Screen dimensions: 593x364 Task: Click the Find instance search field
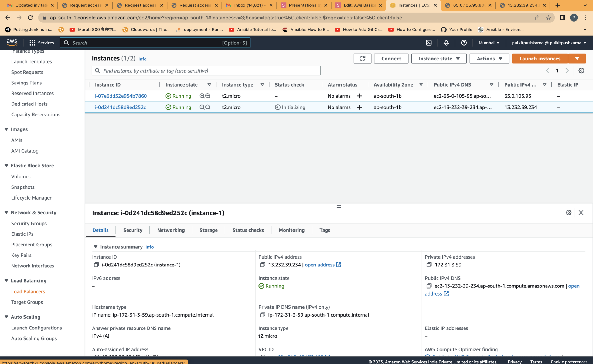206,71
